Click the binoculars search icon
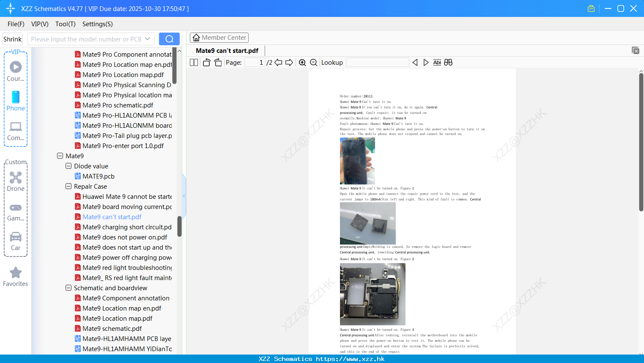Viewport: 644px width, 363px height. (x=448, y=62)
